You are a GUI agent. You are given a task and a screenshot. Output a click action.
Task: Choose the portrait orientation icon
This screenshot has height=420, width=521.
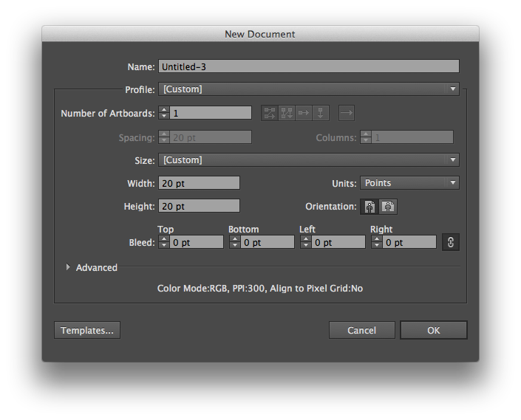[370, 207]
